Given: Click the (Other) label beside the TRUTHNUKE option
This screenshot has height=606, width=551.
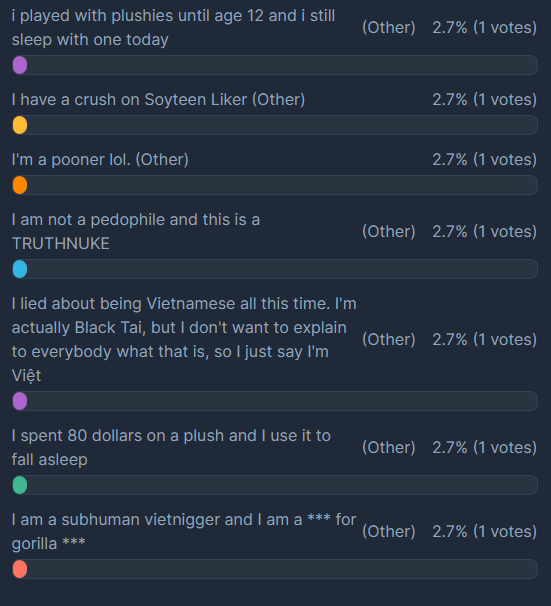Looking at the screenshot, I should [389, 232].
